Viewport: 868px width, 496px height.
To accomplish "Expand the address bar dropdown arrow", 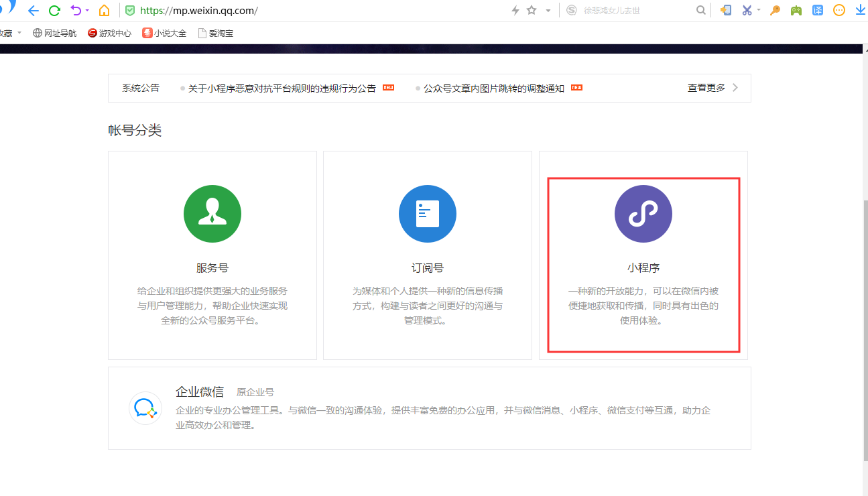I will pyautogui.click(x=548, y=11).
